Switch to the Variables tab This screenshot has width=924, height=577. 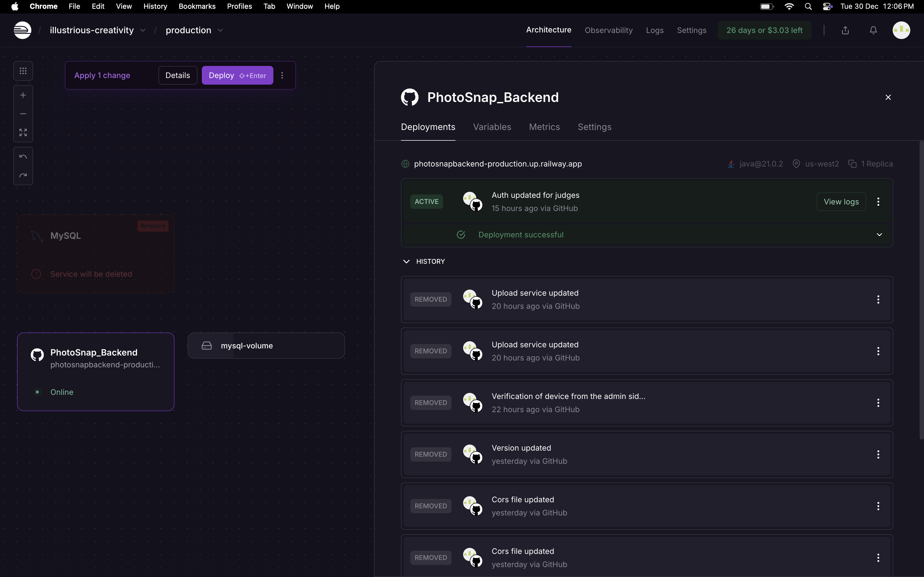pos(492,127)
